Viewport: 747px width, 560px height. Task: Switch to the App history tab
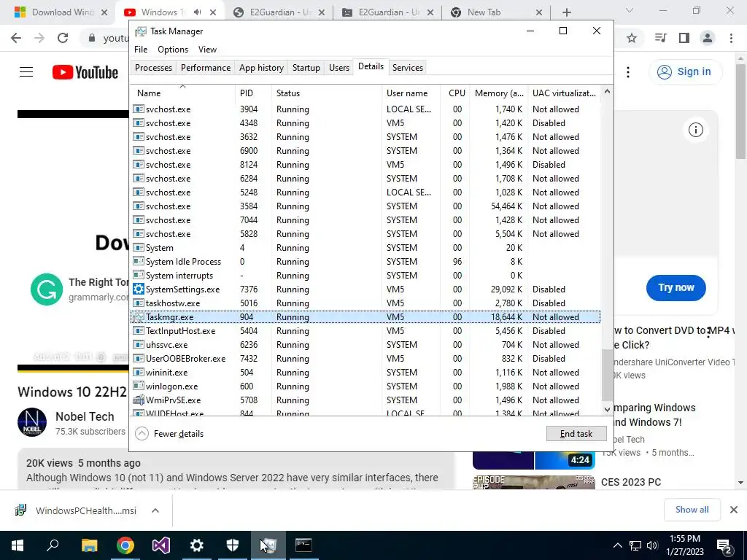click(261, 68)
